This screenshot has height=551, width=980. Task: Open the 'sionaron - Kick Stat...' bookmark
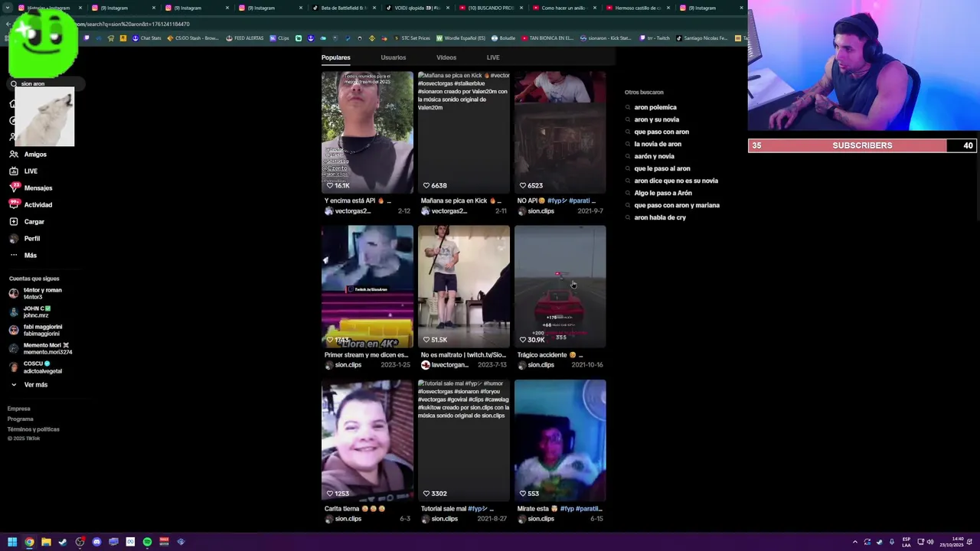pos(606,38)
